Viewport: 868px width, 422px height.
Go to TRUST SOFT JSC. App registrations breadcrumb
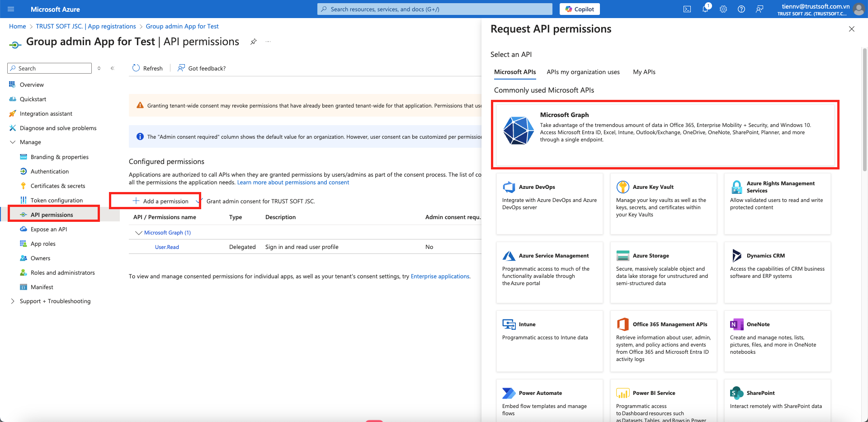86,26
